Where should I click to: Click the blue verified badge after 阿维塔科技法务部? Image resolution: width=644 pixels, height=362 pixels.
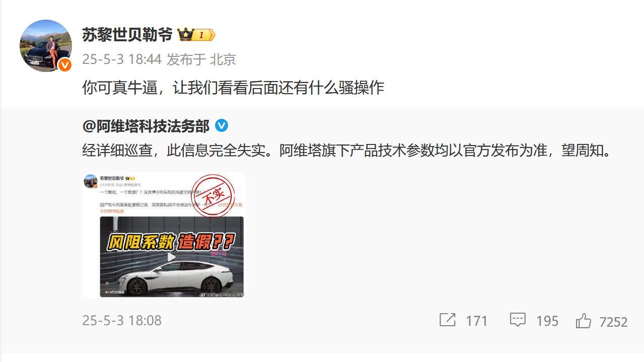click(222, 125)
